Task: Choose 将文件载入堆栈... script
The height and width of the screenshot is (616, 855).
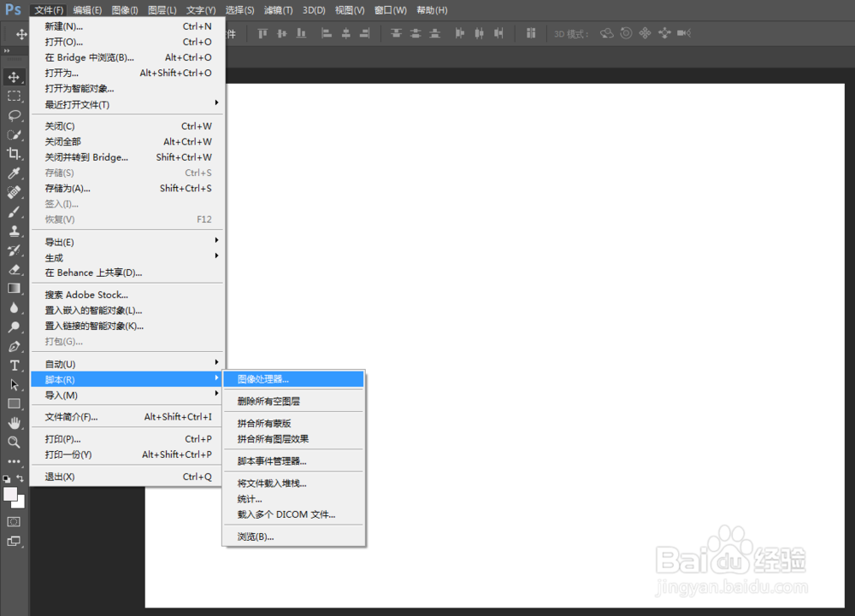Action: point(293,484)
